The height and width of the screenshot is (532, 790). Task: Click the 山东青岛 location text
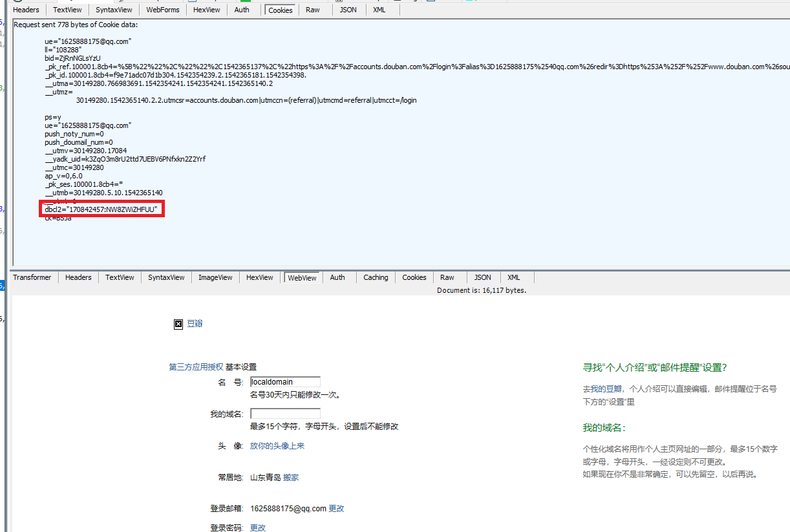pos(266,478)
